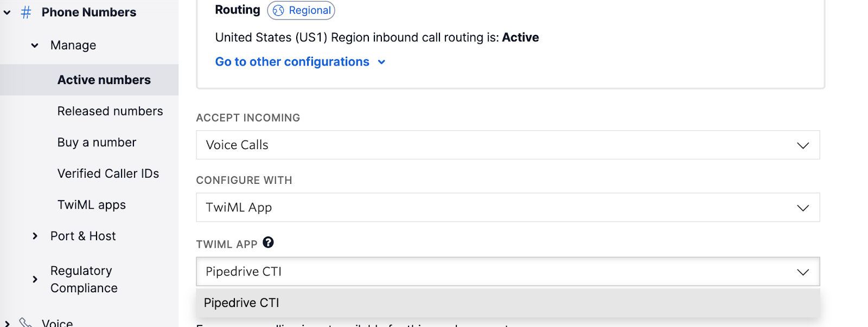Click the question mark help icon by TWIML APP
This screenshot has height=327, width=868.
click(x=268, y=242)
